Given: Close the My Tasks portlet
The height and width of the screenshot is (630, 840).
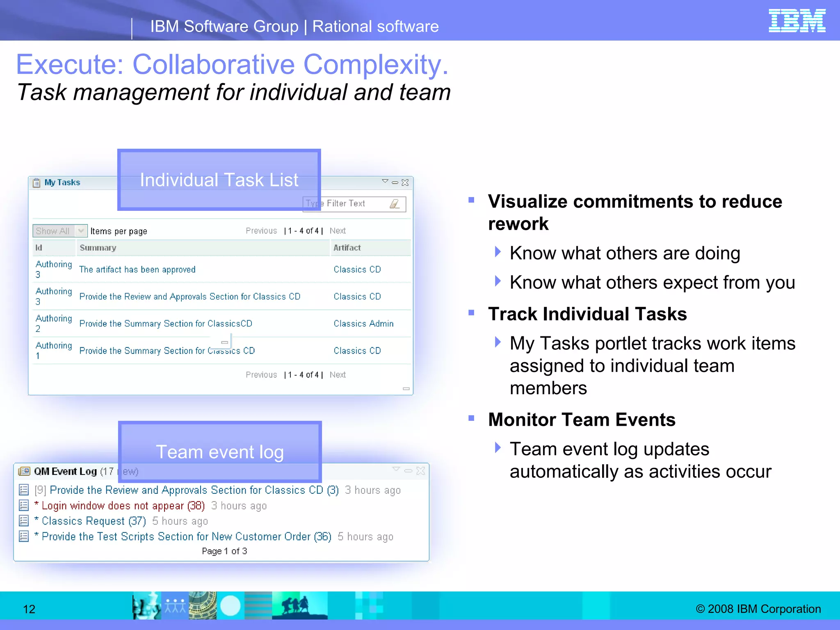Looking at the screenshot, I should click(405, 183).
